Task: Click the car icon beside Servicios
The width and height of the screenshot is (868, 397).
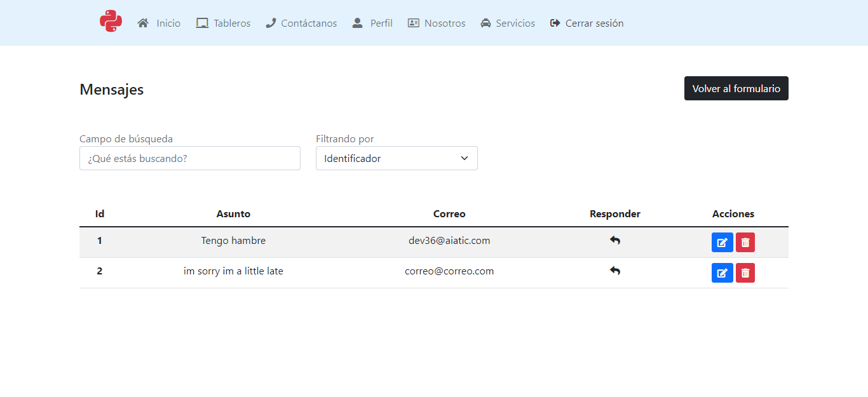Action: [486, 23]
